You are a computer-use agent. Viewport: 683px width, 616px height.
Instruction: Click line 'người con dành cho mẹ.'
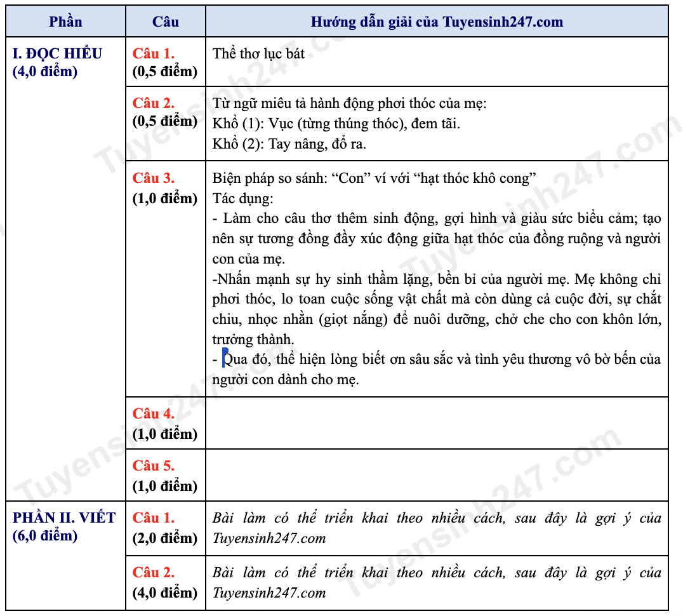click(286, 380)
